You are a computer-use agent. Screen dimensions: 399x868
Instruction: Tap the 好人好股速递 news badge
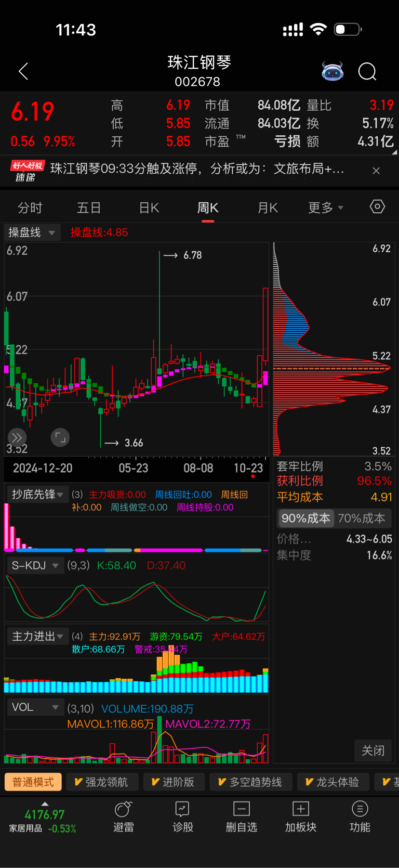[x=27, y=171]
